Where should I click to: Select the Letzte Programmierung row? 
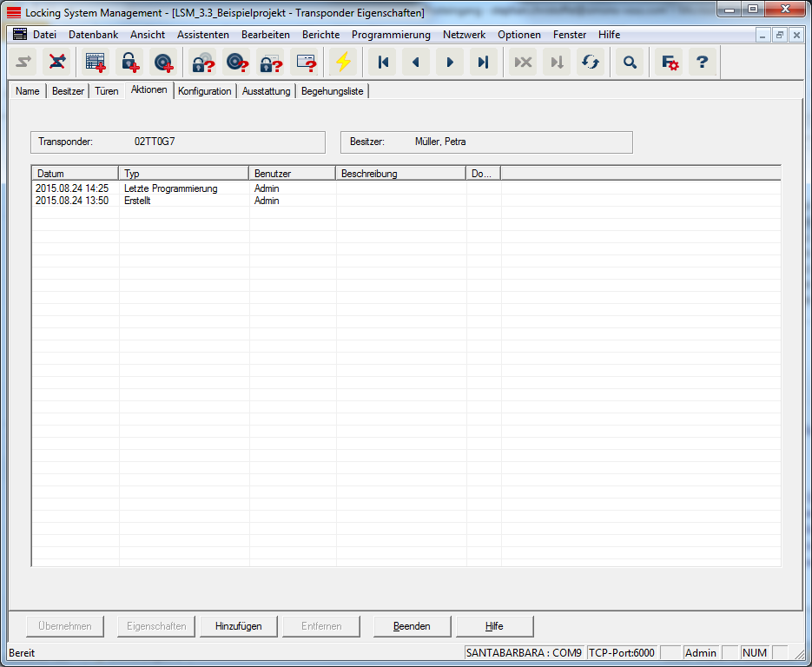coord(170,188)
